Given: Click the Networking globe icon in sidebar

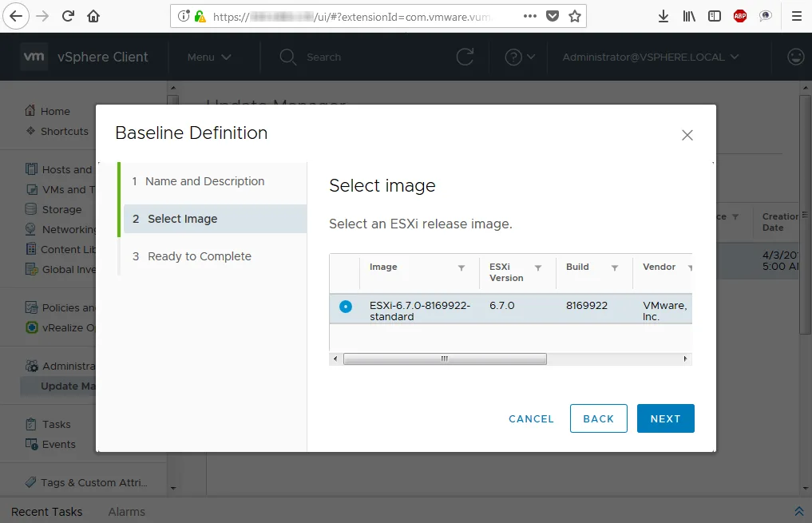Looking at the screenshot, I should click(x=30, y=229).
